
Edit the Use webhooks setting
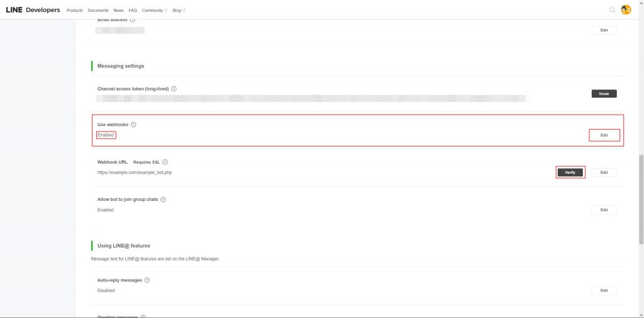click(604, 135)
